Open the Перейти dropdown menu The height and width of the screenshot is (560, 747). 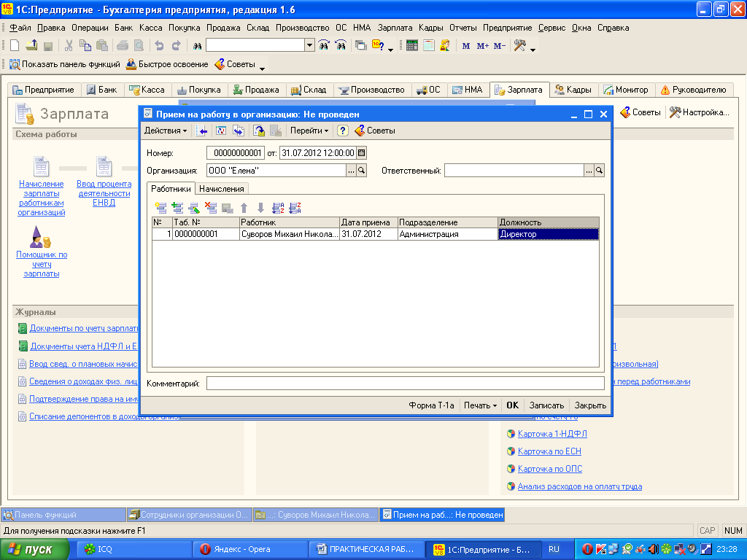coord(309,131)
